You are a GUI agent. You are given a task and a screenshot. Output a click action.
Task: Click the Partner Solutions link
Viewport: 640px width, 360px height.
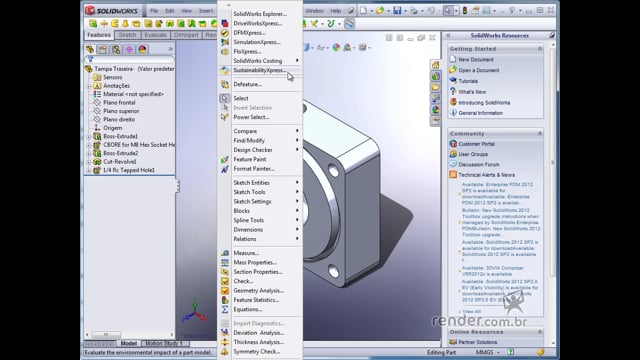point(478,342)
